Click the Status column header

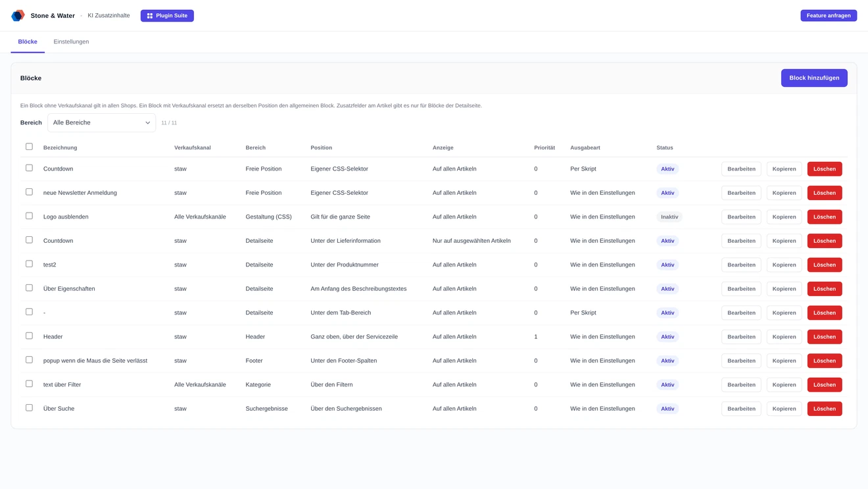pyautogui.click(x=665, y=147)
